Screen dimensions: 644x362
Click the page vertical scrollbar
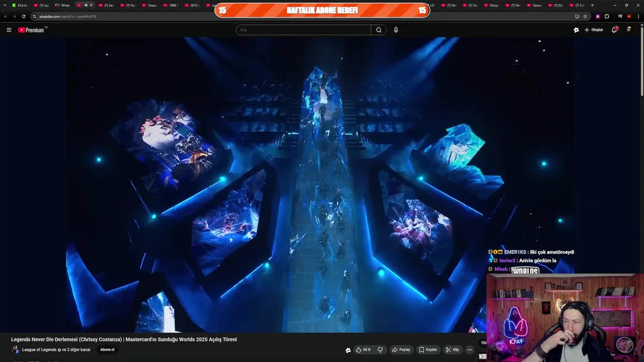641,60
